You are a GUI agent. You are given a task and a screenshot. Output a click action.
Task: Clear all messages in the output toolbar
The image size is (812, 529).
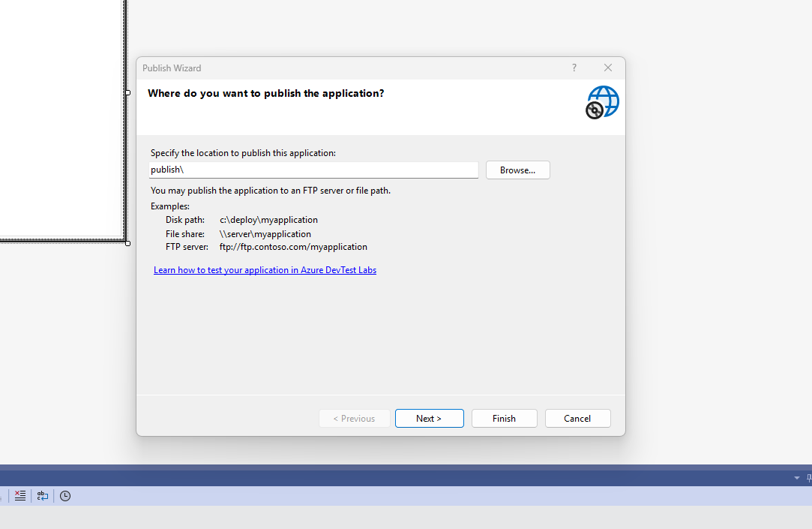[19, 495]
